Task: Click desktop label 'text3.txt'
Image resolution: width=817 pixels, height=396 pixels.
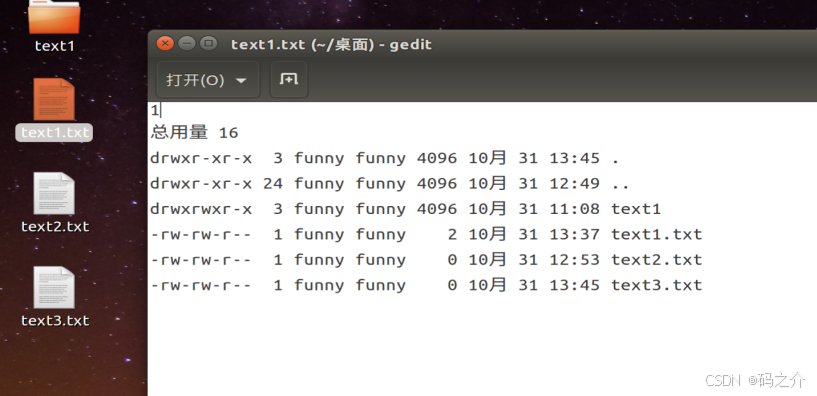Action: (x=55, y=320)
